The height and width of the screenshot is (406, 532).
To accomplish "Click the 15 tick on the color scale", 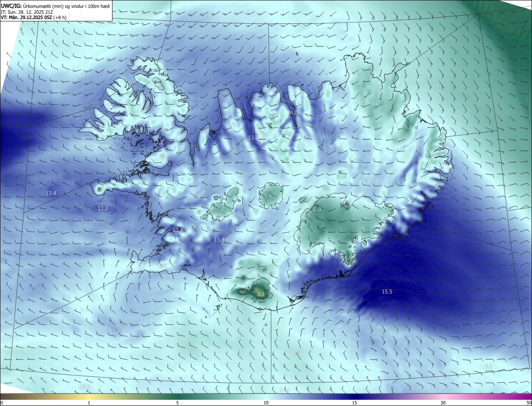I will (x=355, y=403).
